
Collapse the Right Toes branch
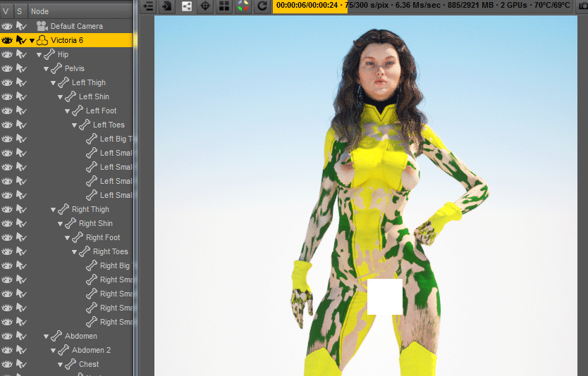point(74,251)
